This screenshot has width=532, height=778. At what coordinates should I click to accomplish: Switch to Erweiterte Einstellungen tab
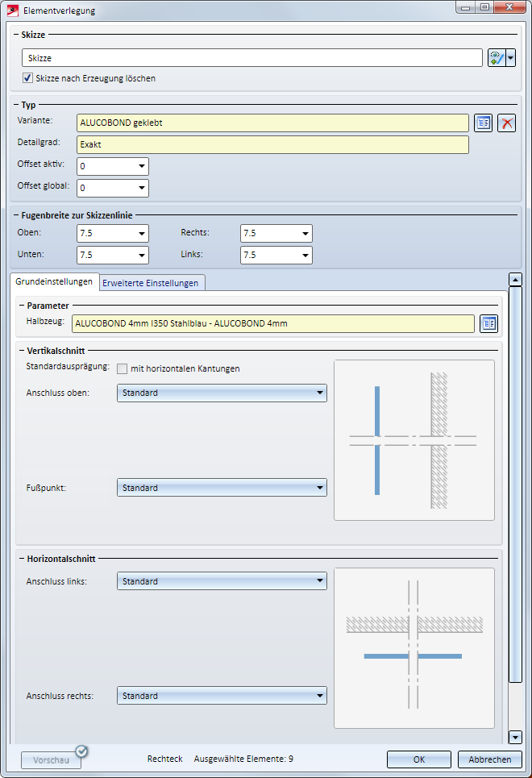click(151, 283)
